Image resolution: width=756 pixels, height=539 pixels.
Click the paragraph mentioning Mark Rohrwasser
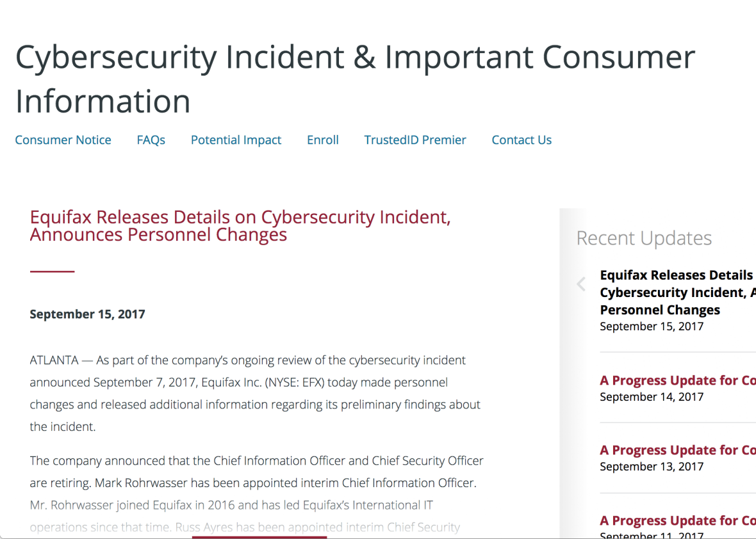click(256, 483)
